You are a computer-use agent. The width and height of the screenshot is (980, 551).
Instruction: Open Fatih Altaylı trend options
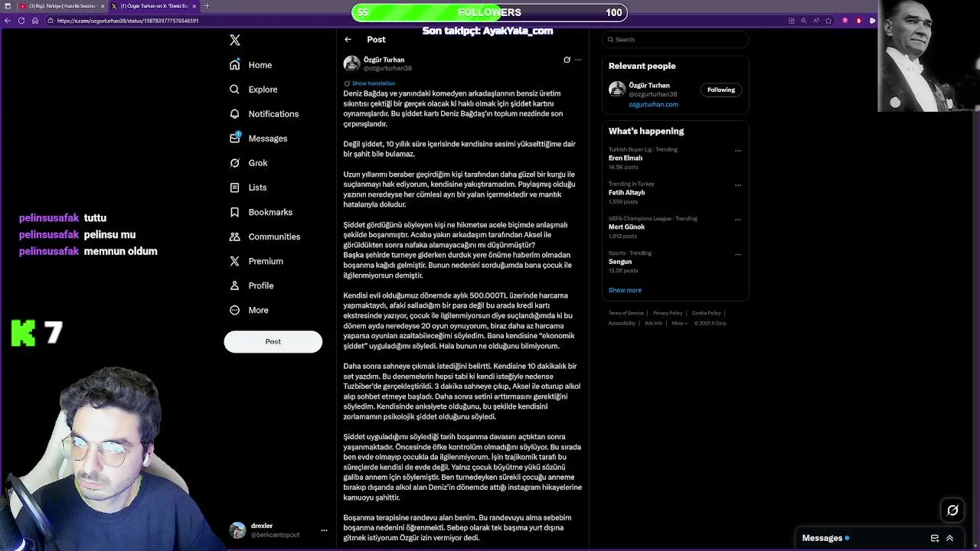(738, 185)
